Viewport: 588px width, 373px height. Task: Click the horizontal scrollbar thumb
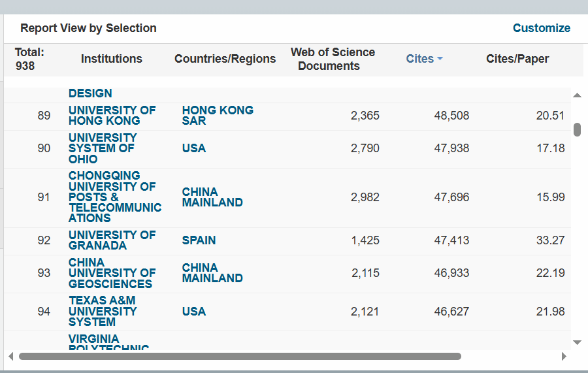tap(240, 356)
